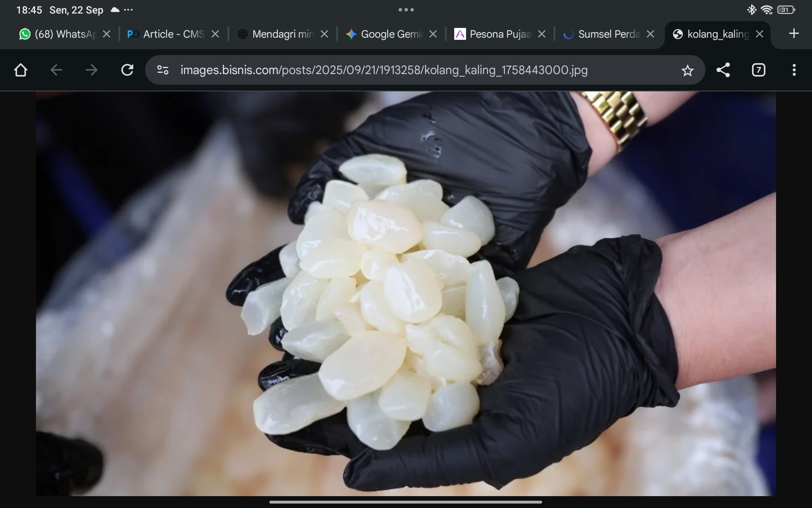Viewport: 812px width, 508px height.
Task: Close the kolang_kaling tab
Action: tap(760, 34)
